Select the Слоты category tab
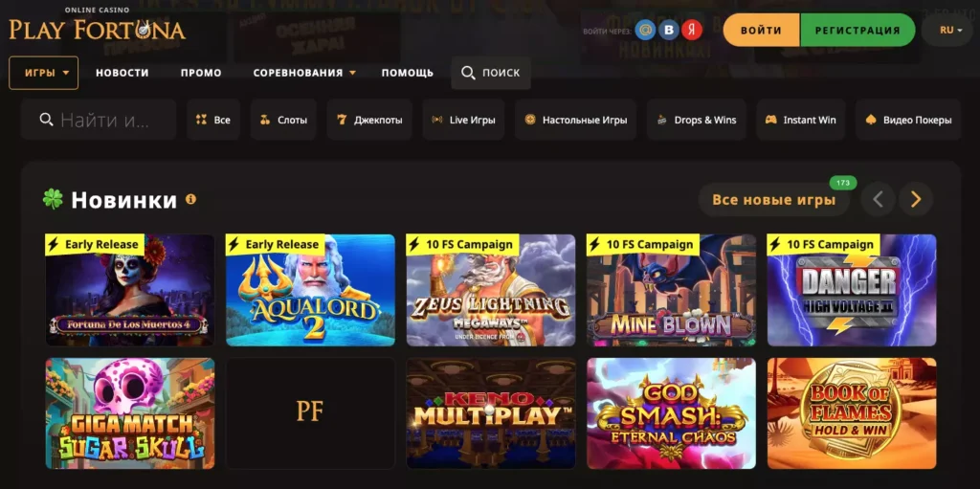 tap(283, 120)
